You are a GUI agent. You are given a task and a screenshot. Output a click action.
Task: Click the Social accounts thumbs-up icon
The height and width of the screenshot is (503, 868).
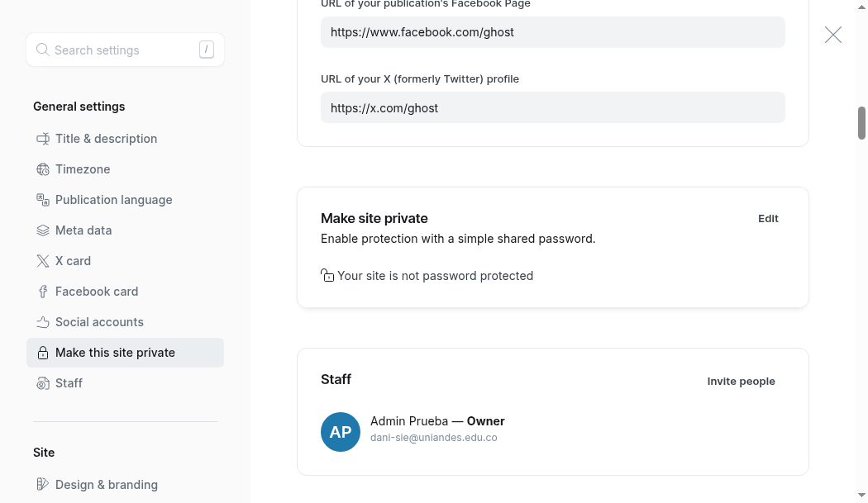pos(43,322)
